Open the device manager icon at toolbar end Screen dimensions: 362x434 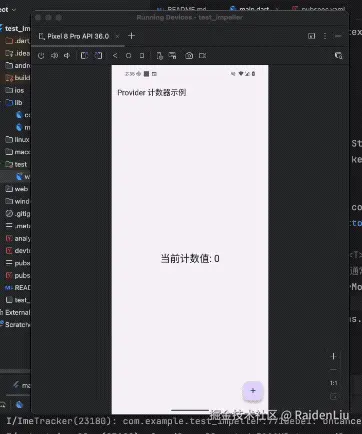point(338,56)
